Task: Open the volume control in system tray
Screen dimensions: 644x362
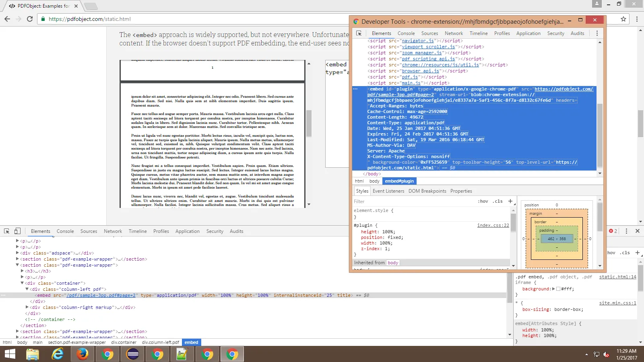Action: coord(606,354)
